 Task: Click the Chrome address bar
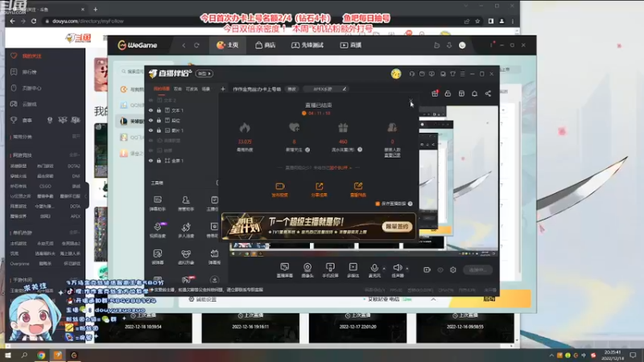[246, 21]
